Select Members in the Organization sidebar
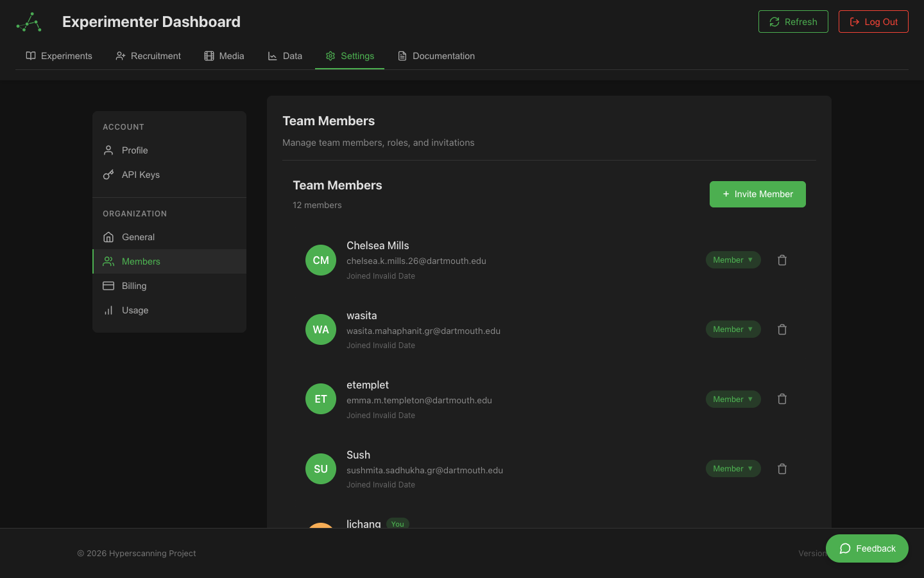Viewport: 924px width, 578px height. pyautogui.click(x=141, y=261)
